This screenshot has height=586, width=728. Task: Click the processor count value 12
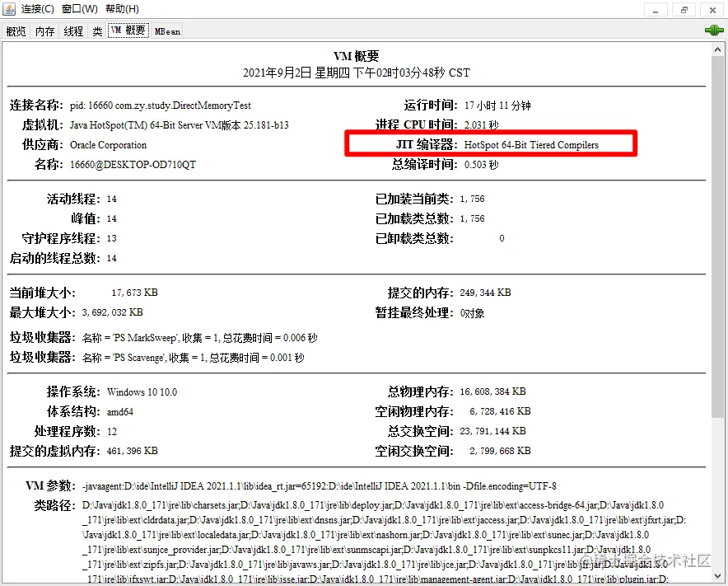pyautogui.click(x=112, y=432)
